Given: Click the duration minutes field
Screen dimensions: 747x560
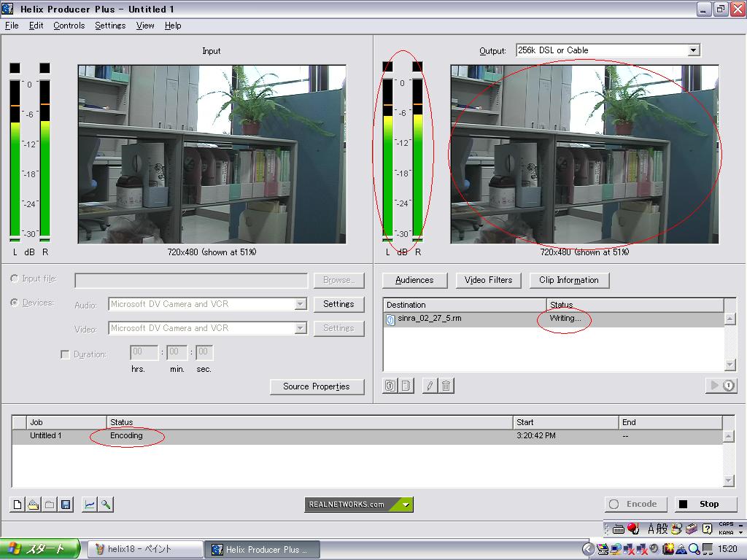Looking at the screenshot, I should point(177,353).
